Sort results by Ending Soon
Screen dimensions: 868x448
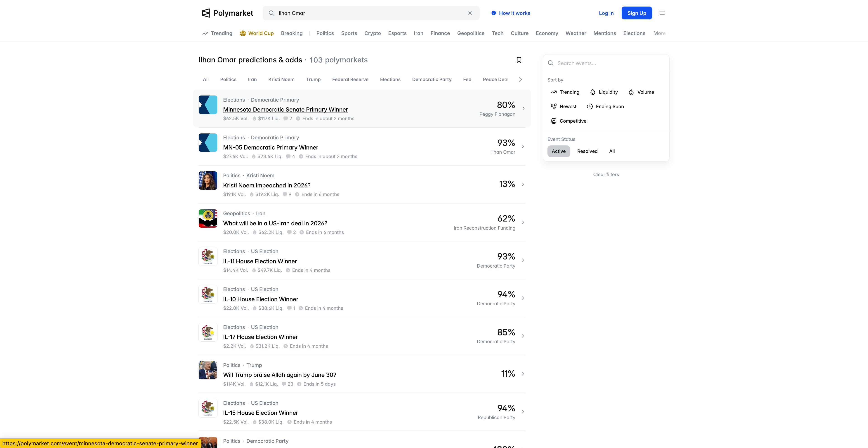coord(605,107)
